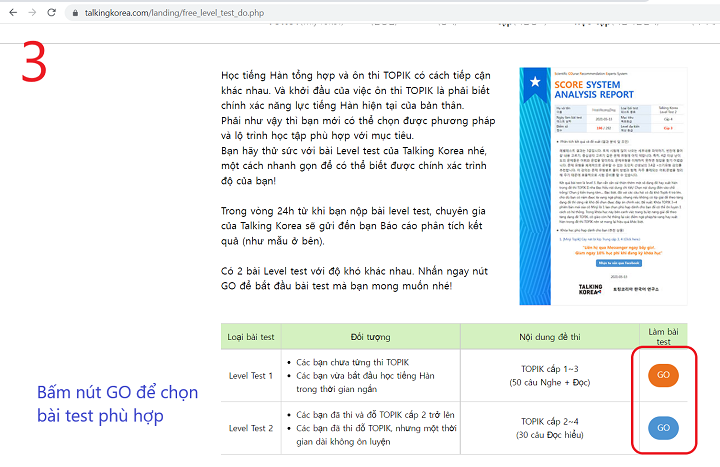
Task: Click the "TOPIK cấp 2~4" cell text
Action: point(550,421)
